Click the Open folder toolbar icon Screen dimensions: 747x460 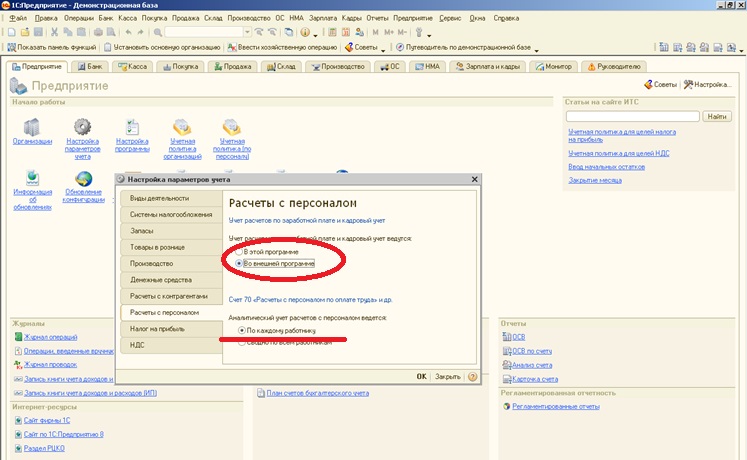[x=25, y=32]
